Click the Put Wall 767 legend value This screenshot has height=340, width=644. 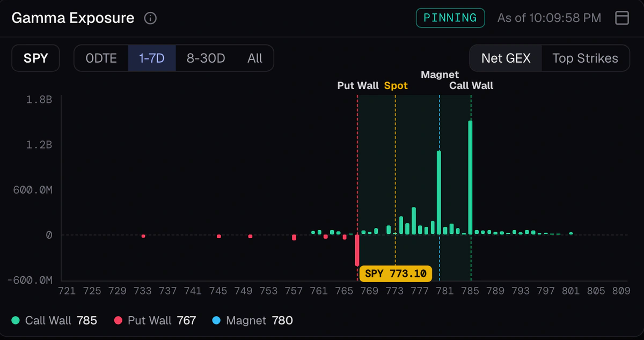[186, 321]
